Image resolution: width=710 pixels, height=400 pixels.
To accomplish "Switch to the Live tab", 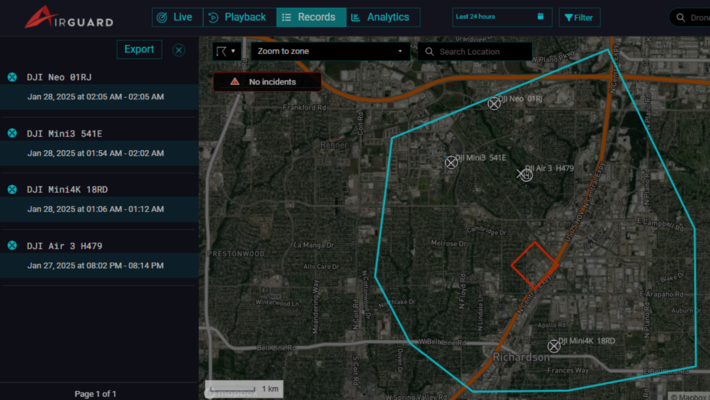I will (178, 17).
